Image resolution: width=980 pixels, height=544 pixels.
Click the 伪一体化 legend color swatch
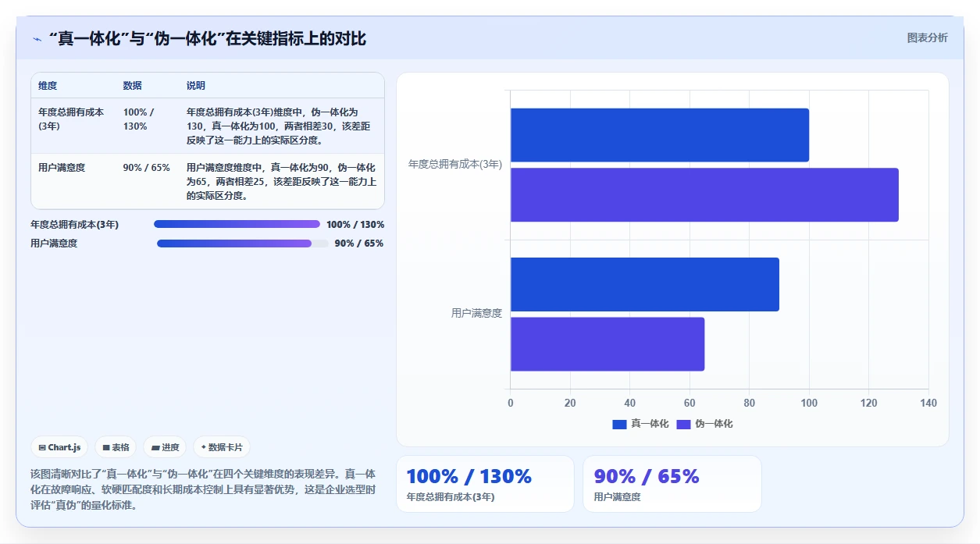(683, 424)
